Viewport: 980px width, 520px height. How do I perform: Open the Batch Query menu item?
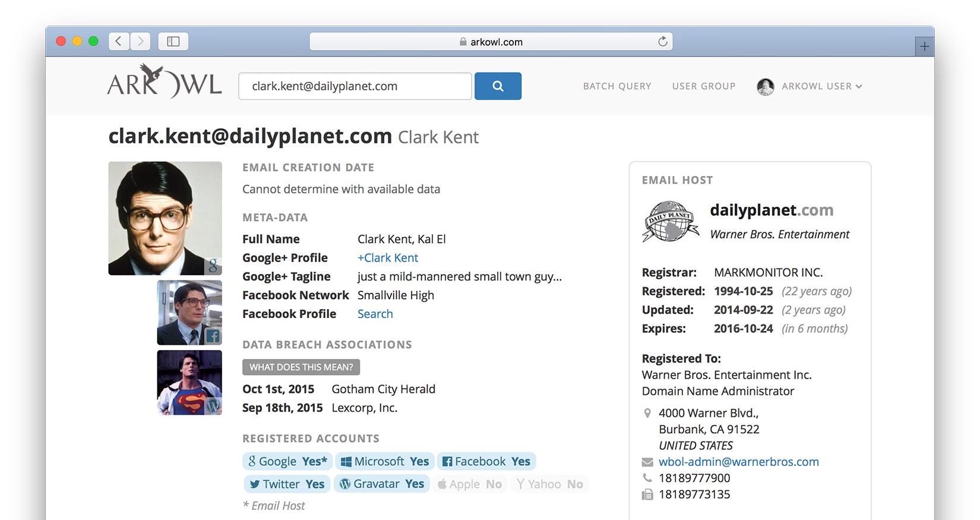click(617, 87)
